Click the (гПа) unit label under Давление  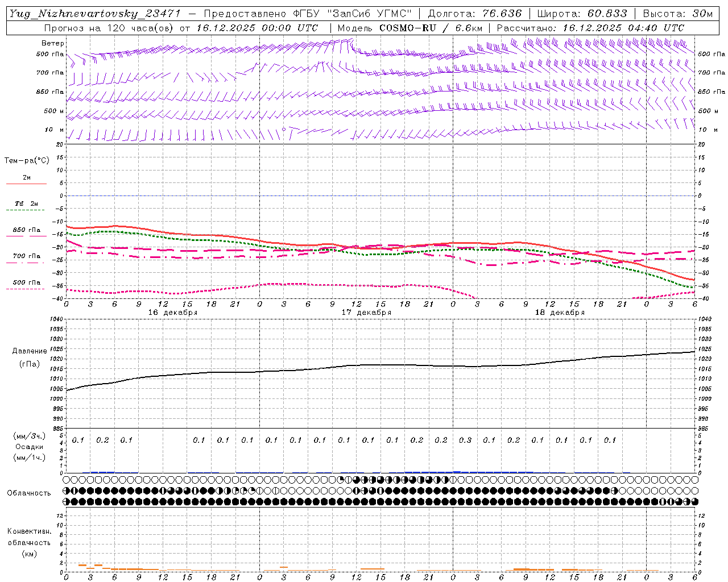point(30,364)
